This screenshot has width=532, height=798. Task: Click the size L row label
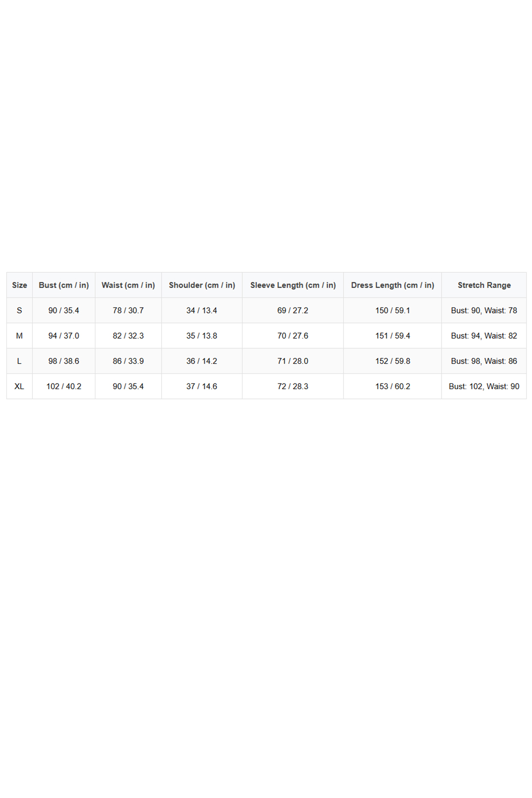[20, 361]
